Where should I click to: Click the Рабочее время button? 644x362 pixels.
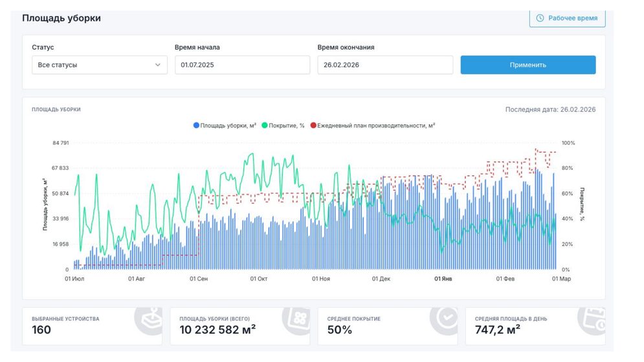pos(567,18)
